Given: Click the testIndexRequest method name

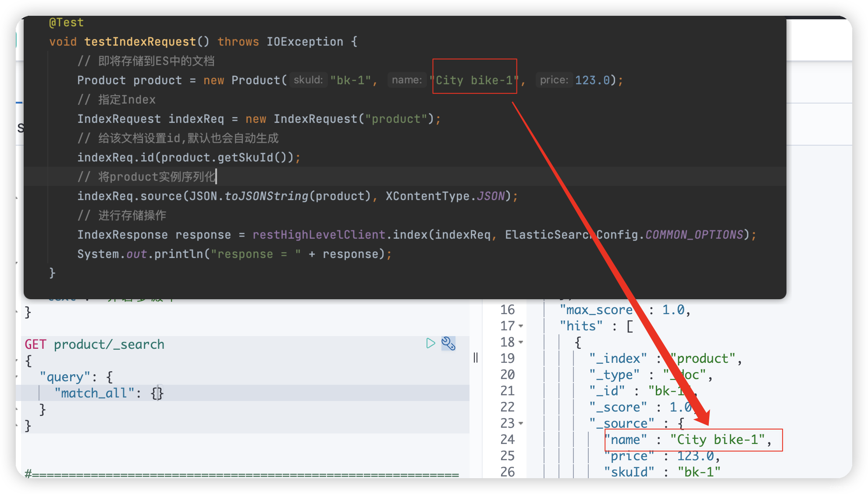Looking at the screenshot, I should point(140,42).
